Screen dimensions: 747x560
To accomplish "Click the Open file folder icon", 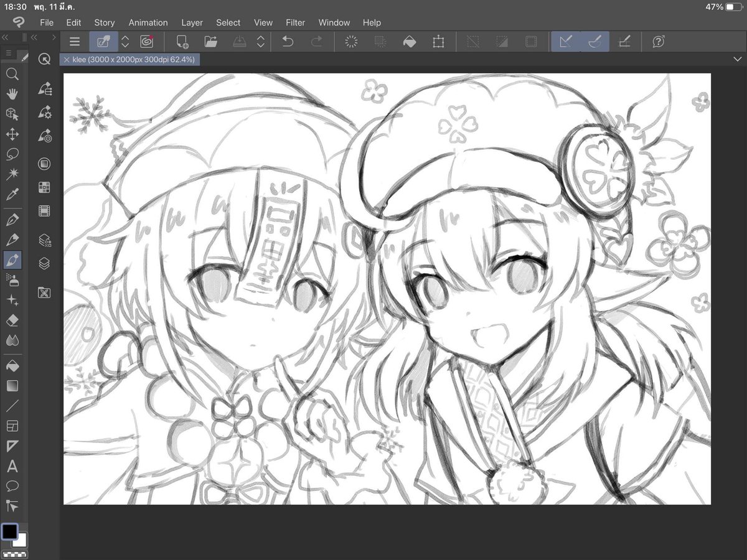I will tap(210, 42).
